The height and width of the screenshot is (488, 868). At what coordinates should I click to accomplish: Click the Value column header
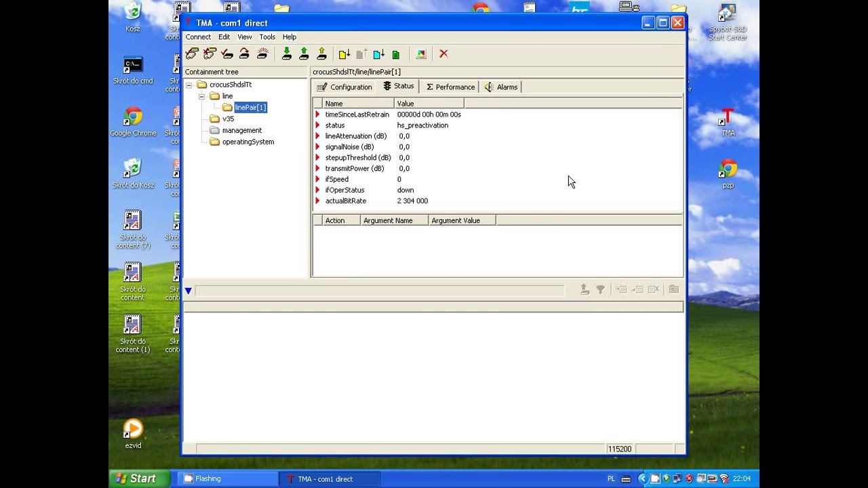(x=429, y=104)
